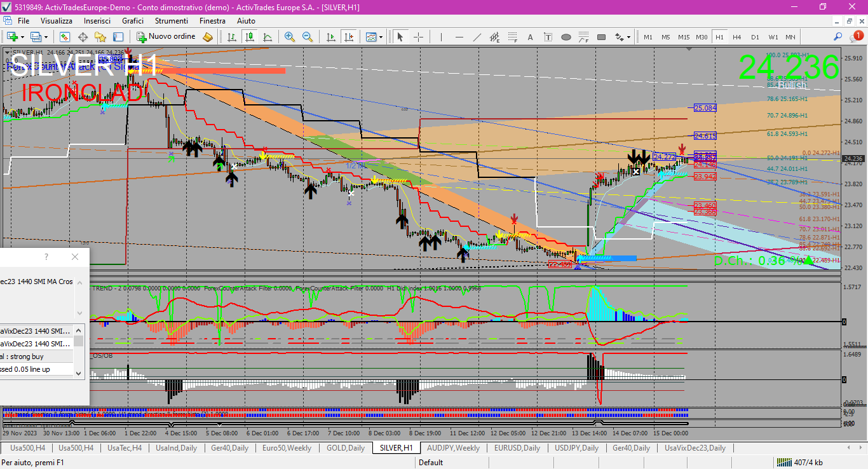Select the equidistant channel tool
The image size is (868, 469).
495,37
